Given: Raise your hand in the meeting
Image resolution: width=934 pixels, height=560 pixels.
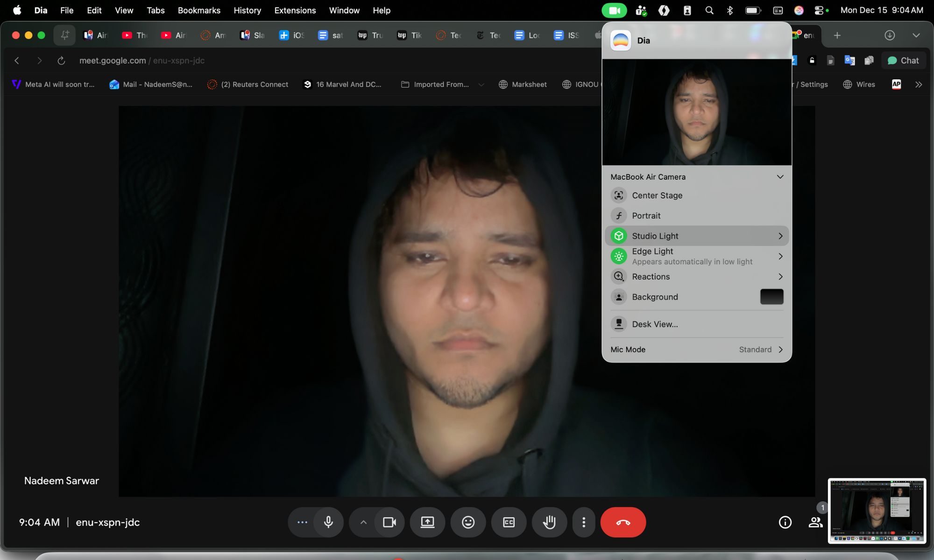Looking at the screenshot, I should (x=549, y=522).
